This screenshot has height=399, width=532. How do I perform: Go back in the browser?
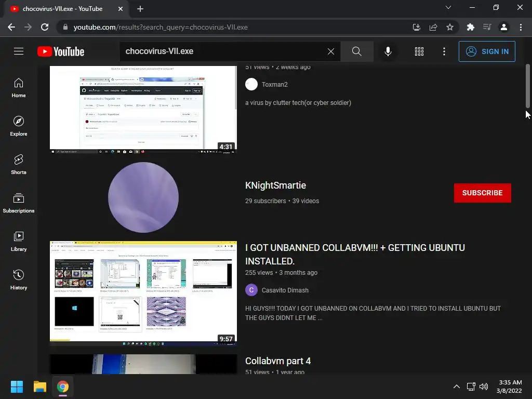[11, 27]
